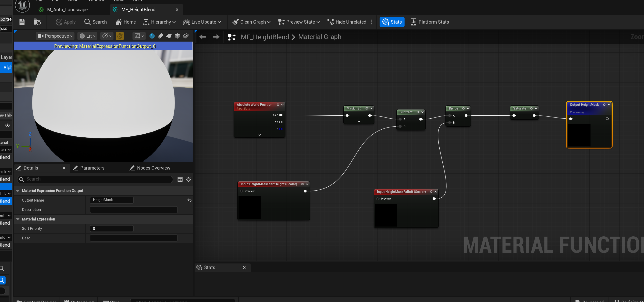The height and width of the screenshot is (302, 644).
Task: Open the Preview State dropdown
Action: pos(299,22)
